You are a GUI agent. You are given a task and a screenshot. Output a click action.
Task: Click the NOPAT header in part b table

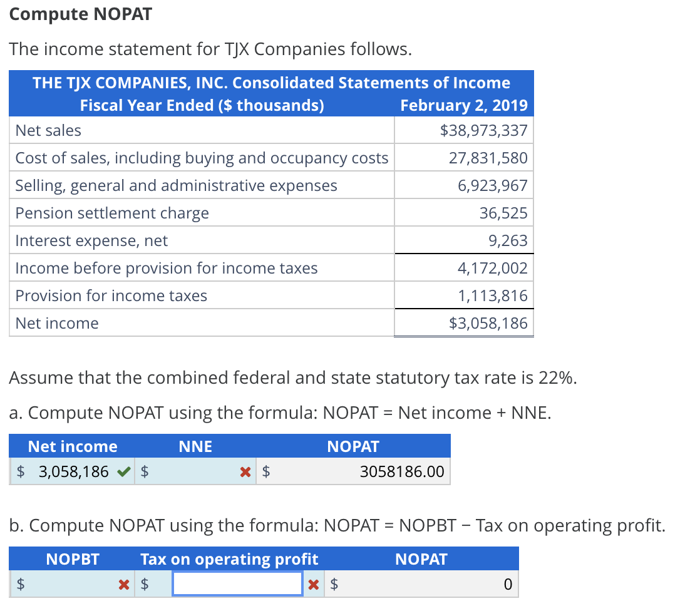[421, 559]
